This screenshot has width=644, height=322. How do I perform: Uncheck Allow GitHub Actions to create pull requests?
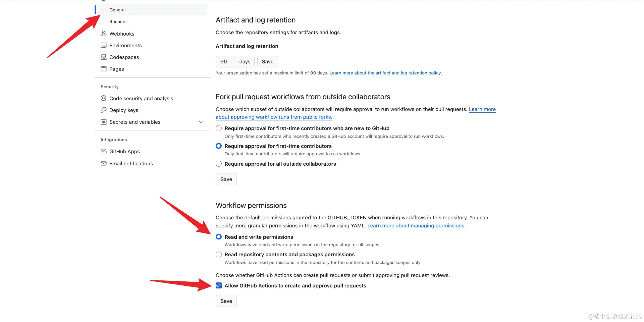[219, 285]
